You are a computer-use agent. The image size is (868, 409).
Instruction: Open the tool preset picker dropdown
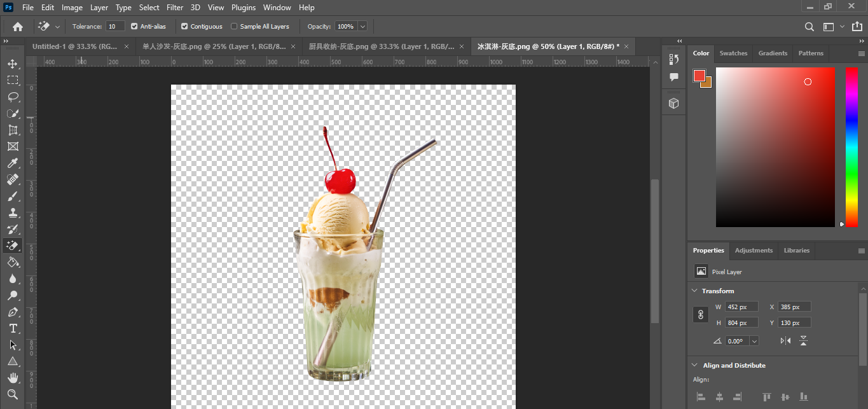[58, 27]
